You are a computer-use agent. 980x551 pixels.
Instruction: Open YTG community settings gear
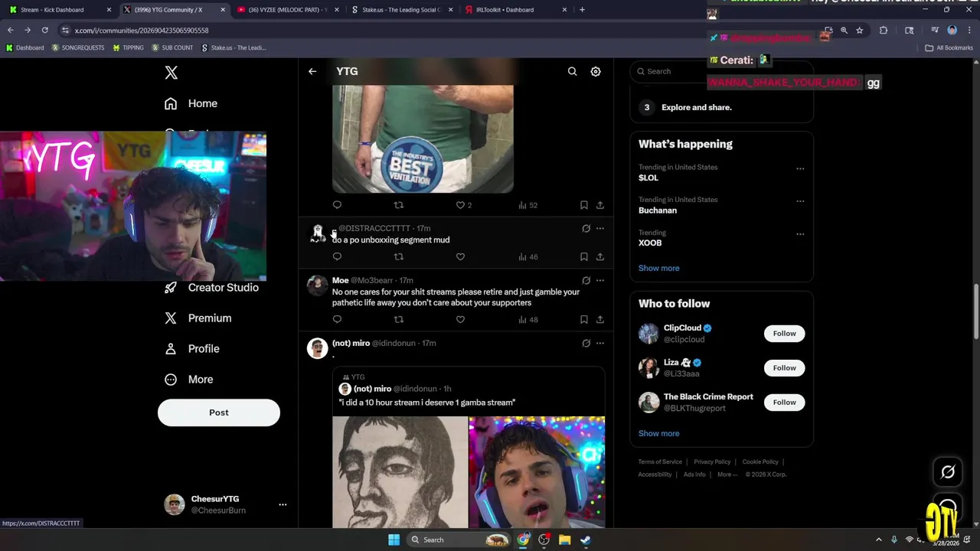tap(596, 71)
